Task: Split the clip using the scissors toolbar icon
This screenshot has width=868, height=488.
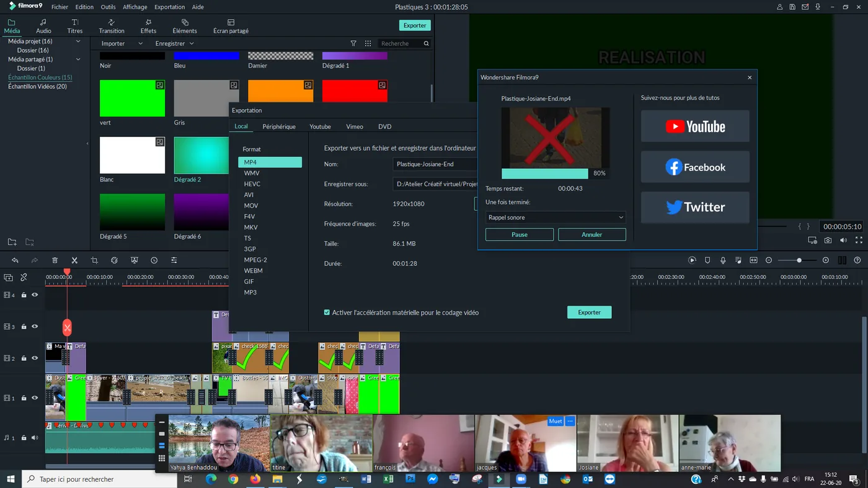Action: (x=74, y=260)
